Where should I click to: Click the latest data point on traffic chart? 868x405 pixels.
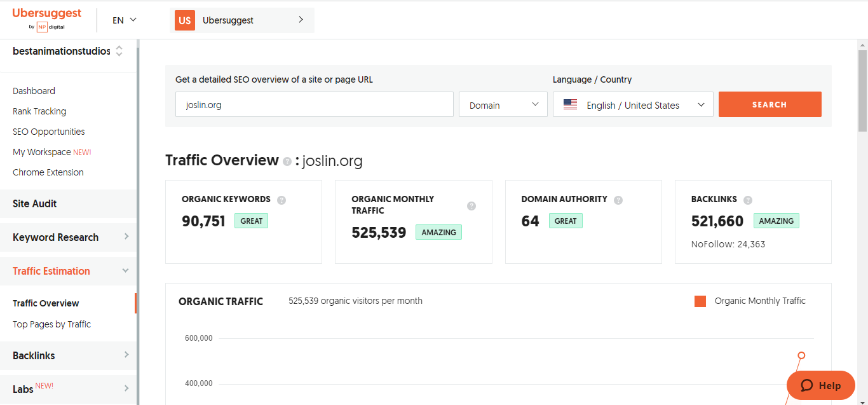(x=801, y=355)
